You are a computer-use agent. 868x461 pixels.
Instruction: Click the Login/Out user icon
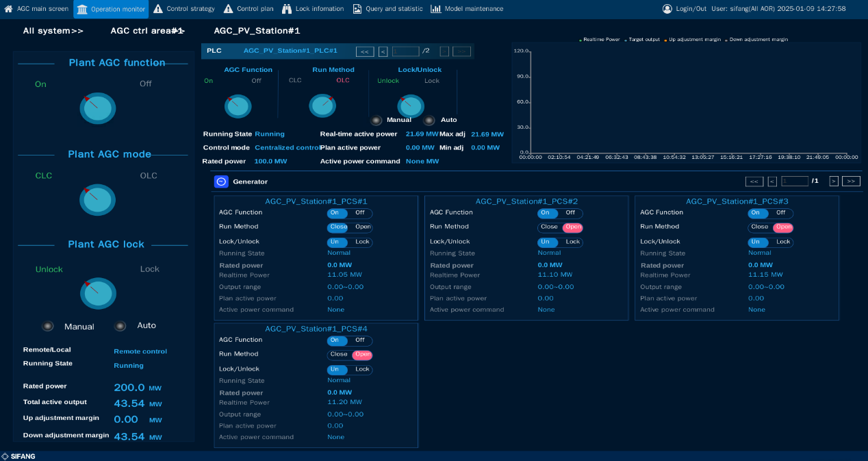(667, 9)
